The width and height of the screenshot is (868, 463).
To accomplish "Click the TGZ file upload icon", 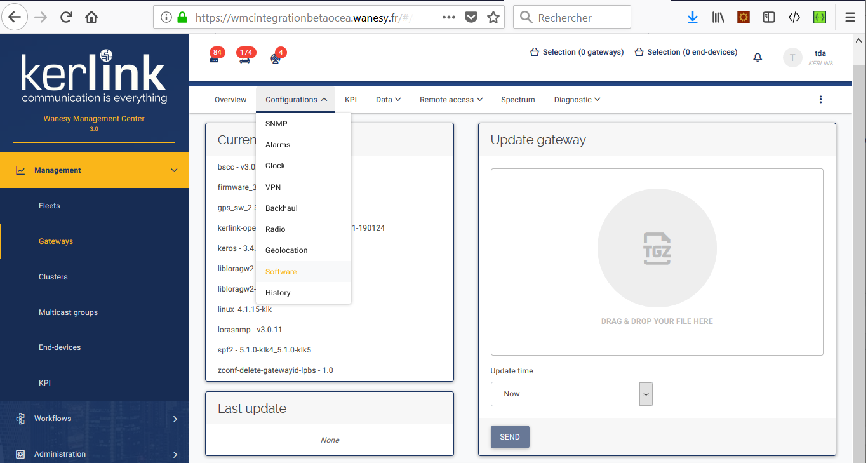I will 657,248.
